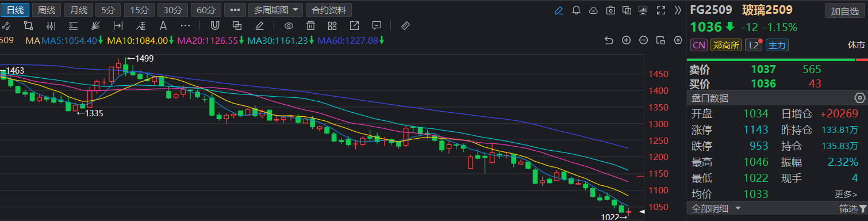Toggle the magnet snap tool
Image resolution: width=868 pixels, height=221 pixels.
click(x=214, y=25)
